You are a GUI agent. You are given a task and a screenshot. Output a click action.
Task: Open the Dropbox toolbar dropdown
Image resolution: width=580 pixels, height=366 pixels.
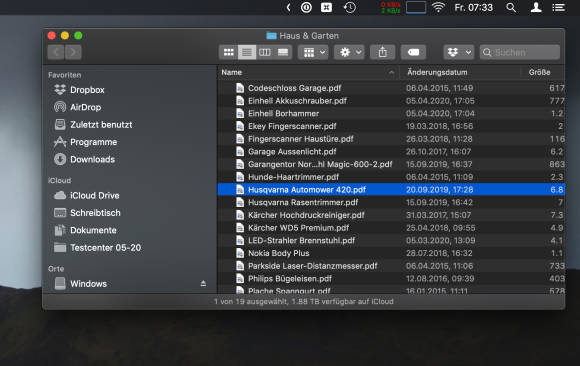pos(459,52)
